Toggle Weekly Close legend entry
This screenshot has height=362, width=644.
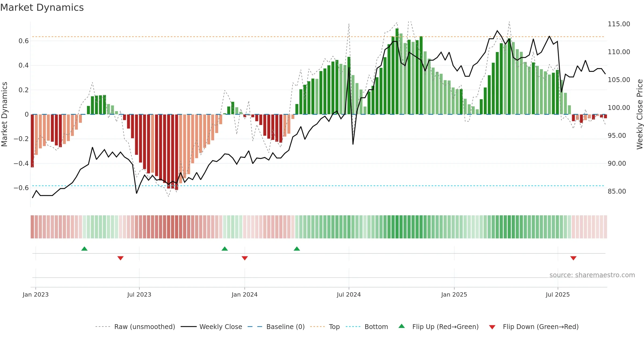211,327
